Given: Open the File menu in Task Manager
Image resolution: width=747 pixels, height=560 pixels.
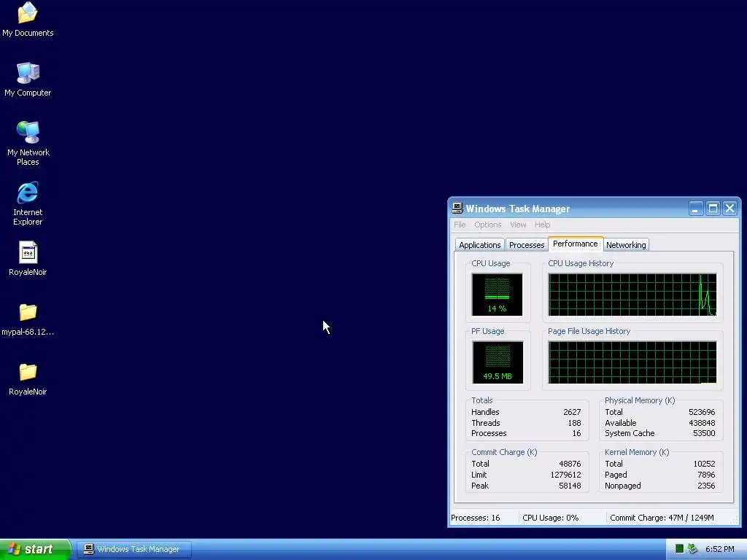Looking at the screenshot, I should [460, 225].
